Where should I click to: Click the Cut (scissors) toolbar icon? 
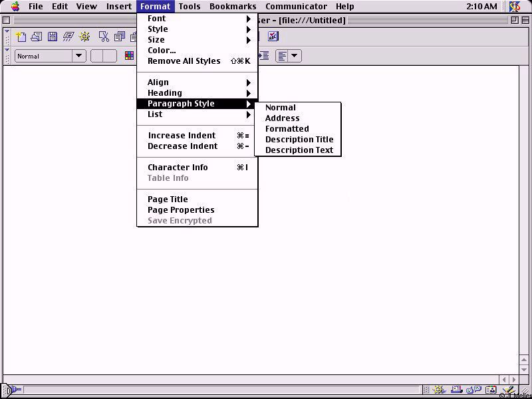(104, 37)
